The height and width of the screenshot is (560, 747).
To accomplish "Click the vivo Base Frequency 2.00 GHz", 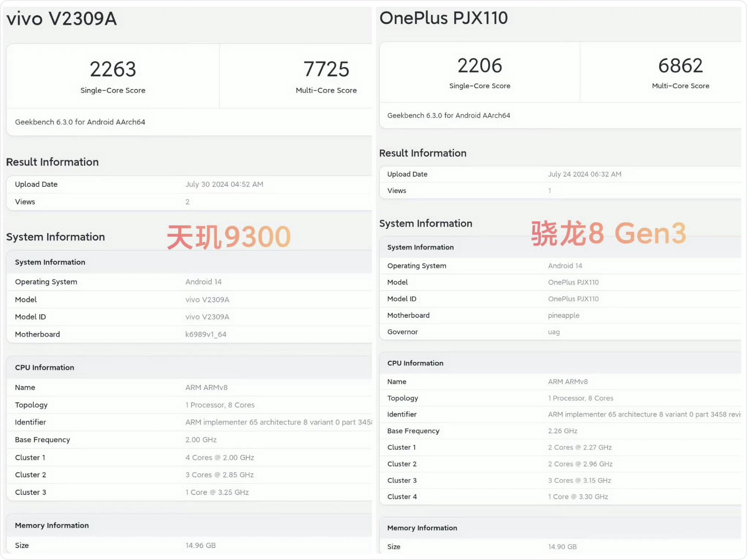I will tap(201, 440).
